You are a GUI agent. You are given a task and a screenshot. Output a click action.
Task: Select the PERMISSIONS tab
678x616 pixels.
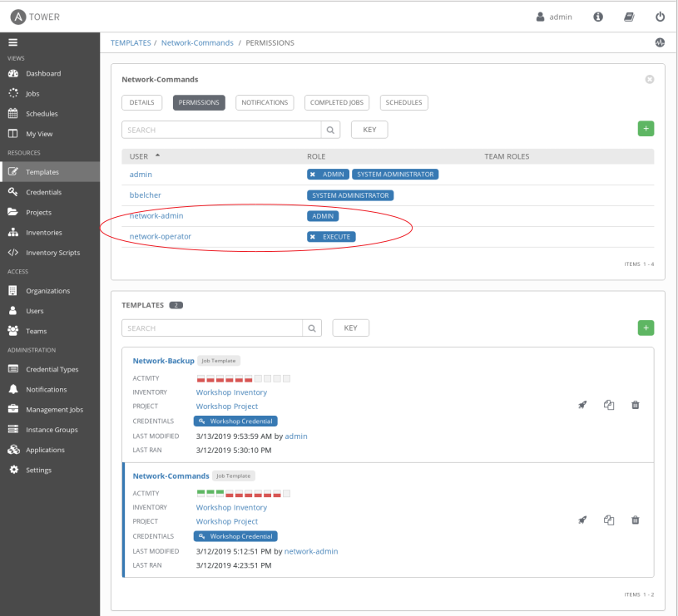point(199,102)
